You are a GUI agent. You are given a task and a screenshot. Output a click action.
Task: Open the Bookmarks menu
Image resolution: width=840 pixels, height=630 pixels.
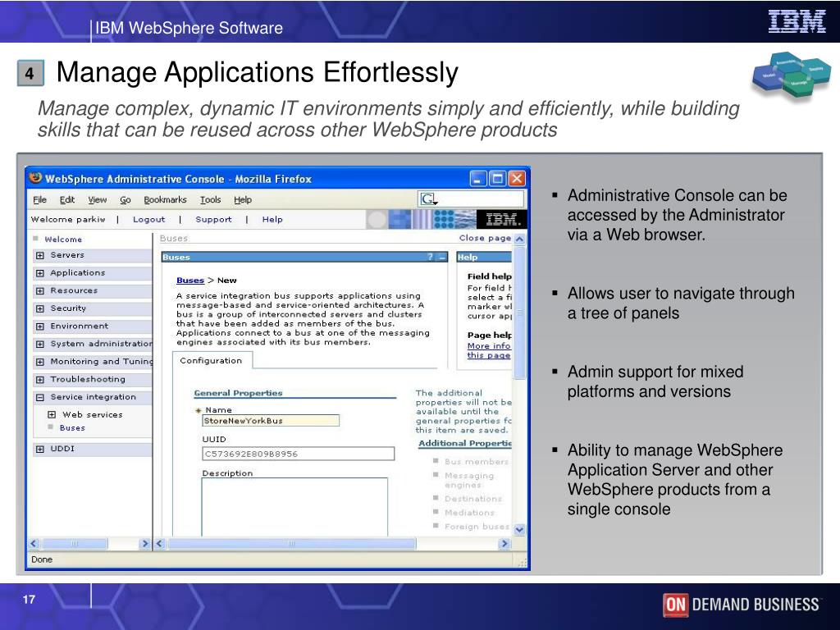(165, 200)
